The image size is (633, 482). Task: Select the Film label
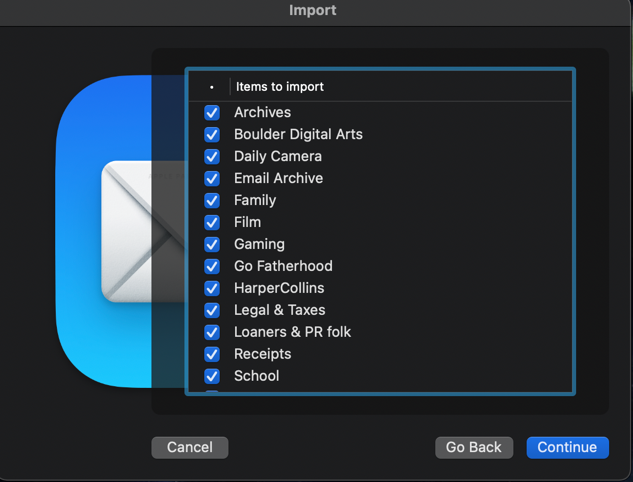(247, 222)
